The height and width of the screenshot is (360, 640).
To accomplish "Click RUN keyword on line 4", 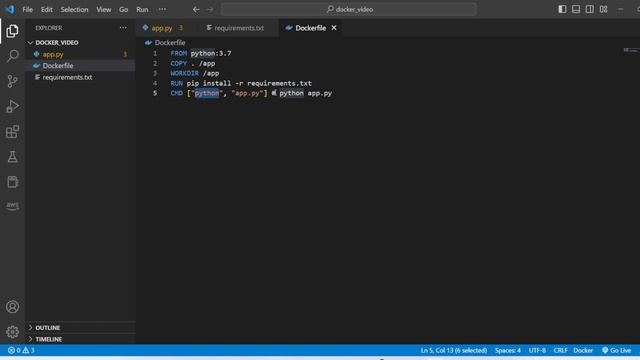I will (x=176, y=83).
